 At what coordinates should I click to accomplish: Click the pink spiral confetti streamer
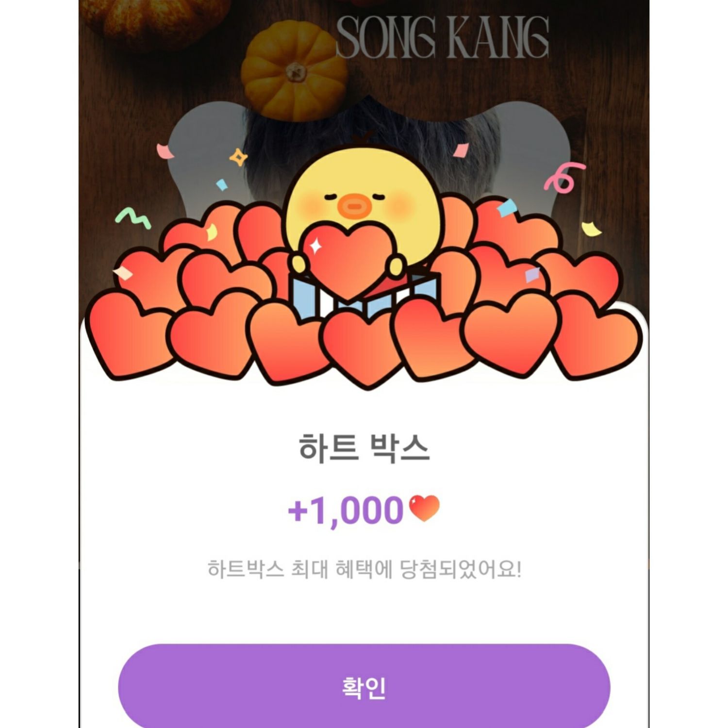[x=564, y=178]
